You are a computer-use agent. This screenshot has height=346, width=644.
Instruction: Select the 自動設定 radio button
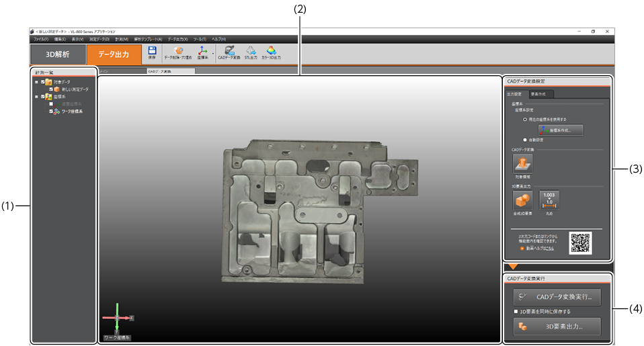point(524,140)
